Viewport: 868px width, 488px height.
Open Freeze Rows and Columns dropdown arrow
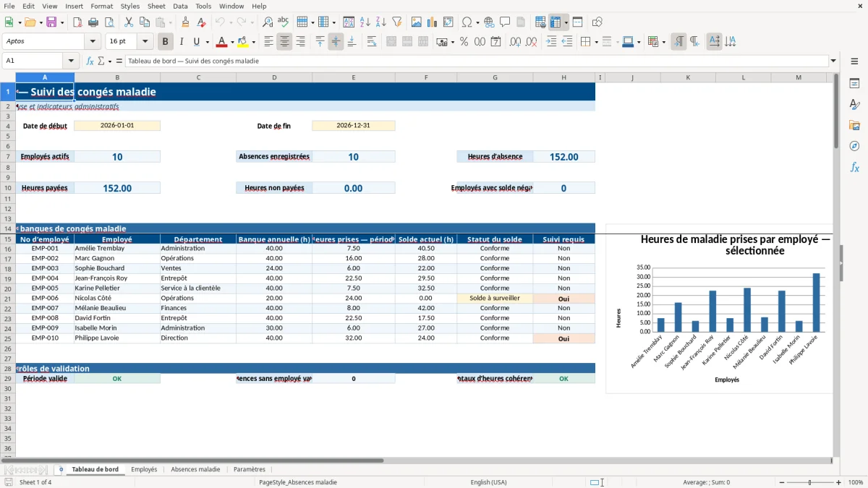pyautogui.click(x=566, y=22)
